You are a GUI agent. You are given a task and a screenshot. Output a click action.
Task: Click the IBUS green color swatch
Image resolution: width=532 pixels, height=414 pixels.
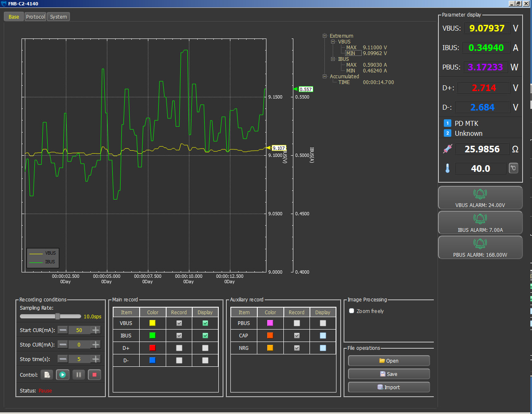tap(152, 335)
